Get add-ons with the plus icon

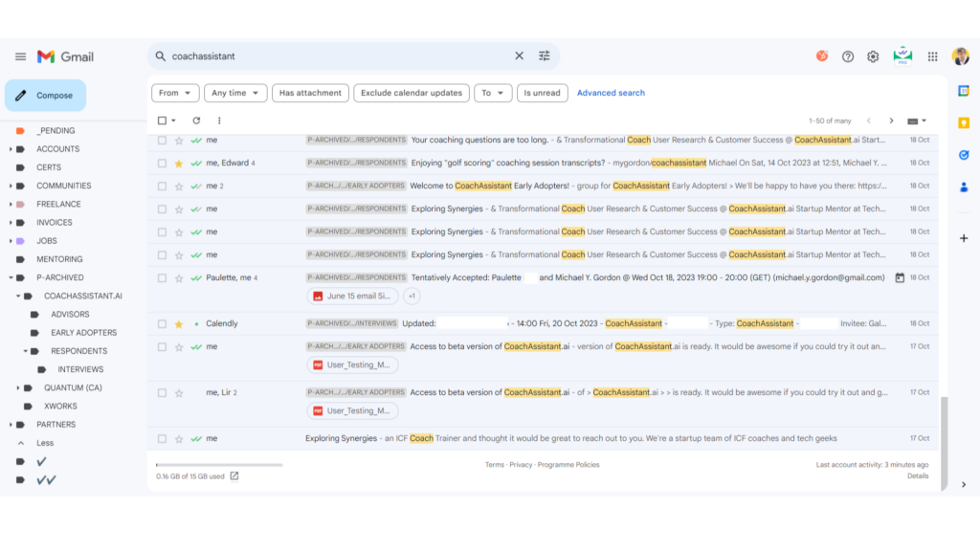(964, 238)
